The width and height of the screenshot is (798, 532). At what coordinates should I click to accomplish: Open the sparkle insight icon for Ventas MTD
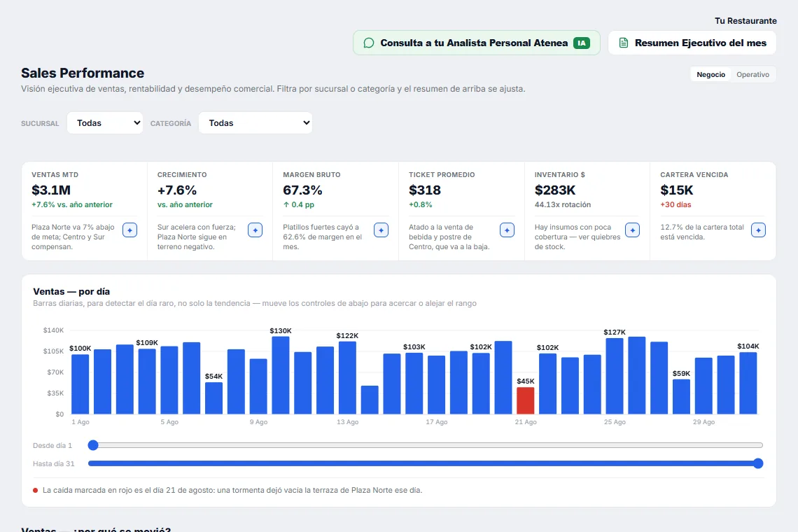129,230
